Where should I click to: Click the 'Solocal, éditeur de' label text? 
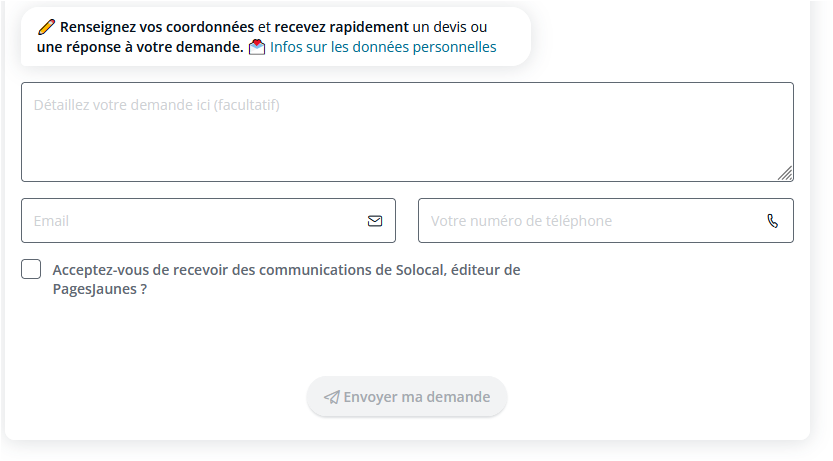click(458, 270)
